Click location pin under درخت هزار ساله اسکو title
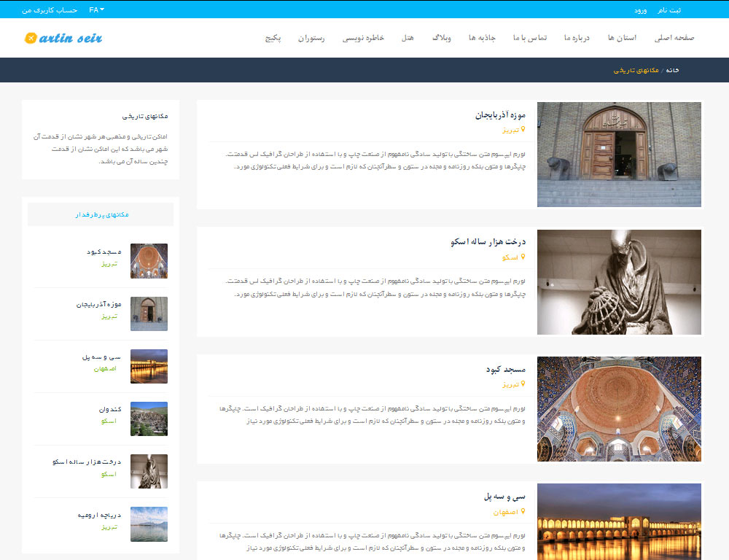 click(523, 257)
